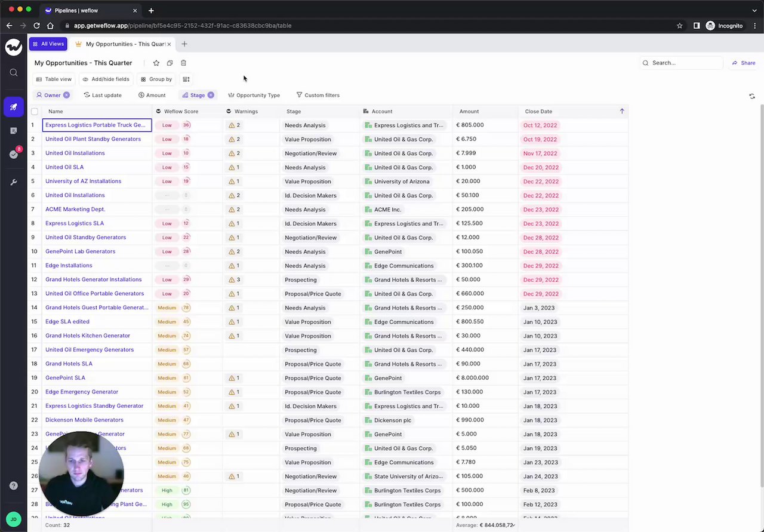Click the browser back arrow
764x532 pixels.
tap(9, 26)
